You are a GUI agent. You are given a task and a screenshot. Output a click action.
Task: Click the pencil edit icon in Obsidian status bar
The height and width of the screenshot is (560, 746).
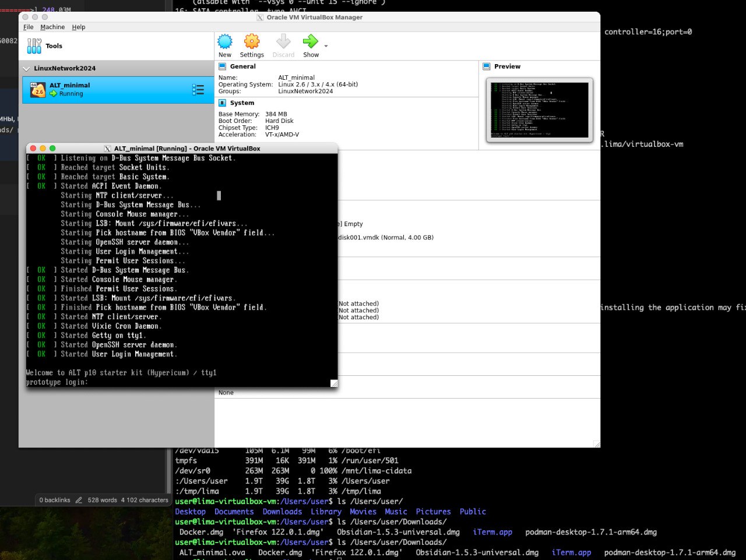(79, 501)
